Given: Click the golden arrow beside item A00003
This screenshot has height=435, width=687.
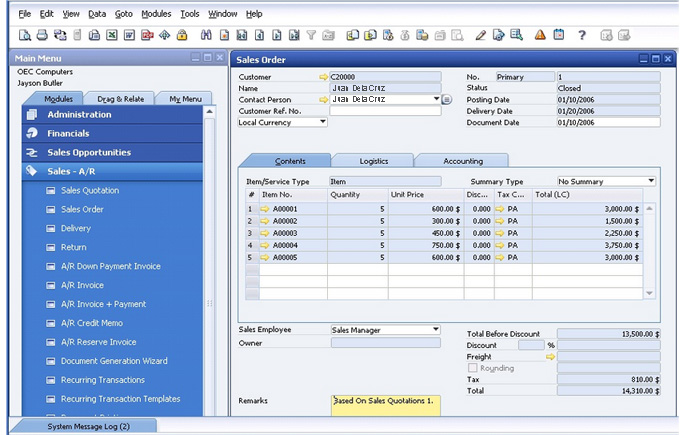Looking at the screenshot, I should (265, 233).
